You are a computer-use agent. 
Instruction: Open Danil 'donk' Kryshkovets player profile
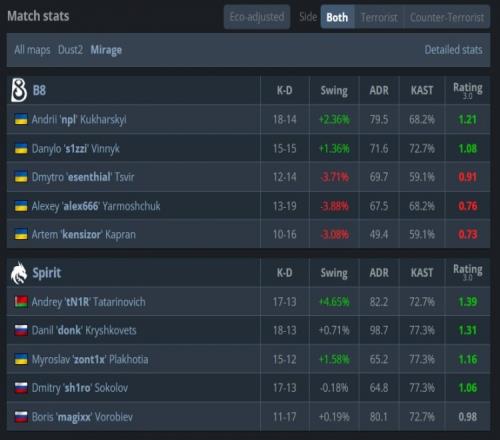click(84, 331)
